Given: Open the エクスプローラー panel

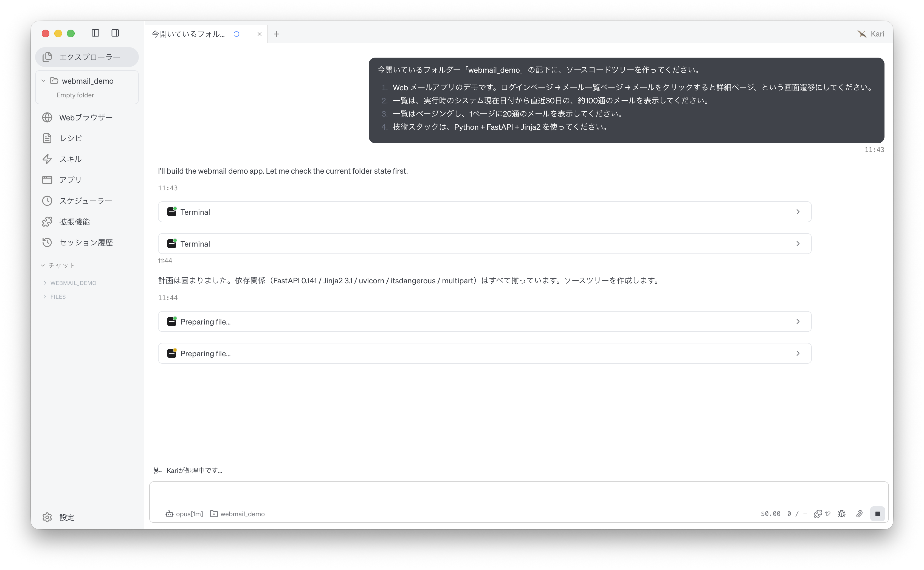Looking at the screenshot, I should click(87, 57).
